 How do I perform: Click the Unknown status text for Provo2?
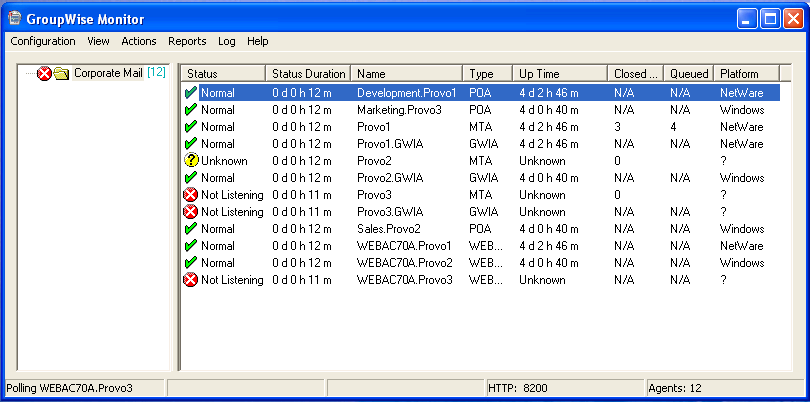click(224, 161)
